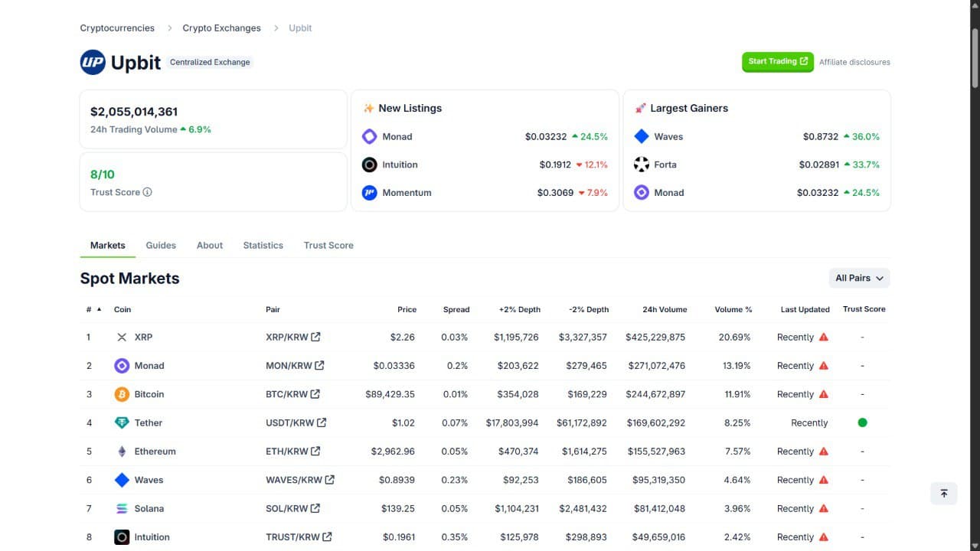Open the All Pairs dropdown
The height and width of the screenshot is (551, 980).
[859, 278]
